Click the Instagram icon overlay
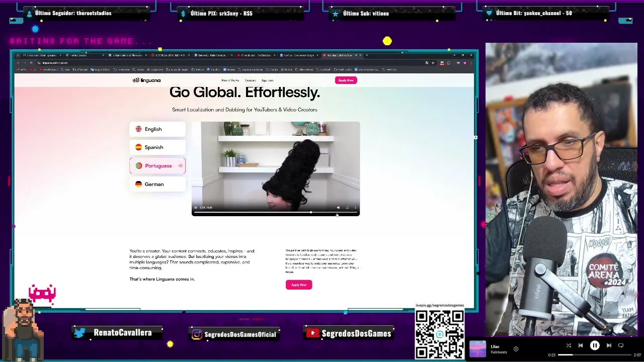Screen dimensions: 644x362 (197, 334)
